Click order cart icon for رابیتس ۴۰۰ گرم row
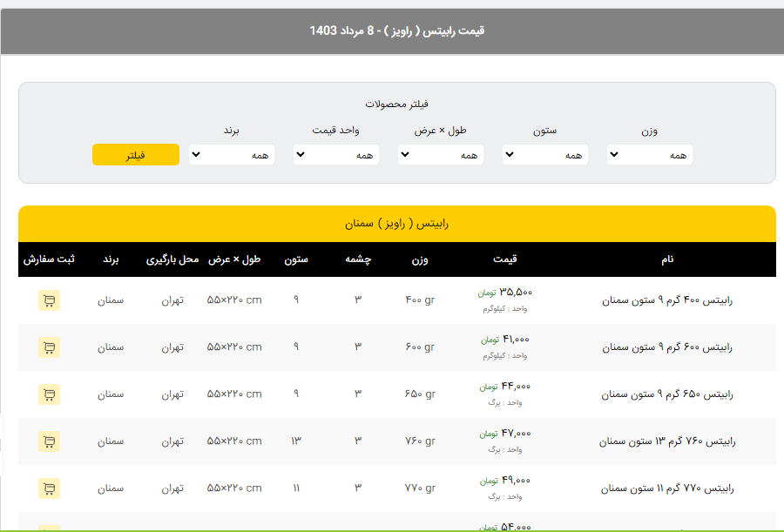784x532 pixels. tap(49, 300)
